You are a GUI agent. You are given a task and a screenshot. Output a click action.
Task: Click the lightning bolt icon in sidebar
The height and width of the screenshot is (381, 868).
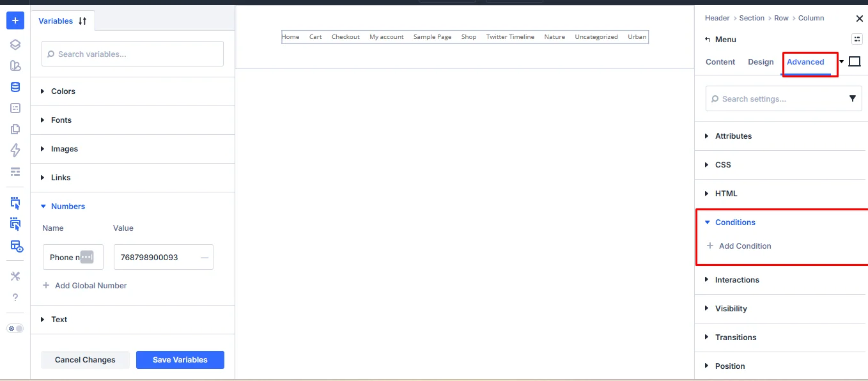[15, 150]
